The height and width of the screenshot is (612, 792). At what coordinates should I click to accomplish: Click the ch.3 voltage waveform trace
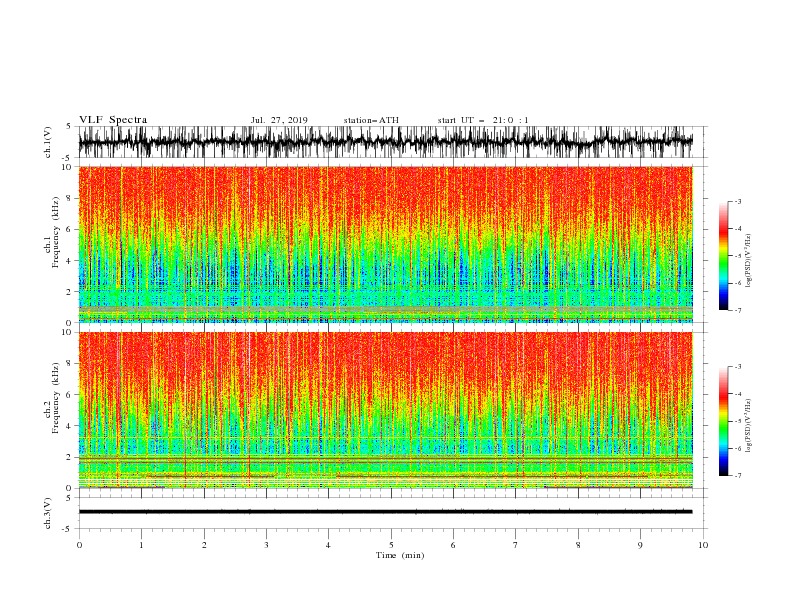click(385, 512)
